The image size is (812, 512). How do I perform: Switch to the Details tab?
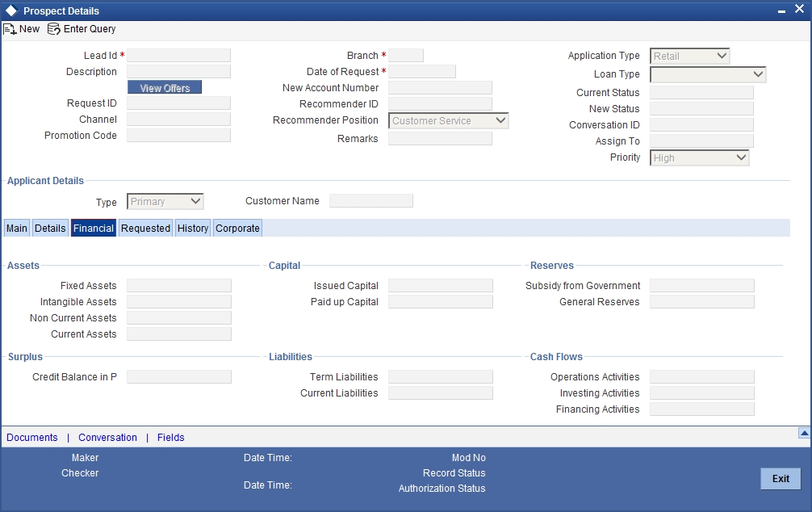tap(50, 228)
